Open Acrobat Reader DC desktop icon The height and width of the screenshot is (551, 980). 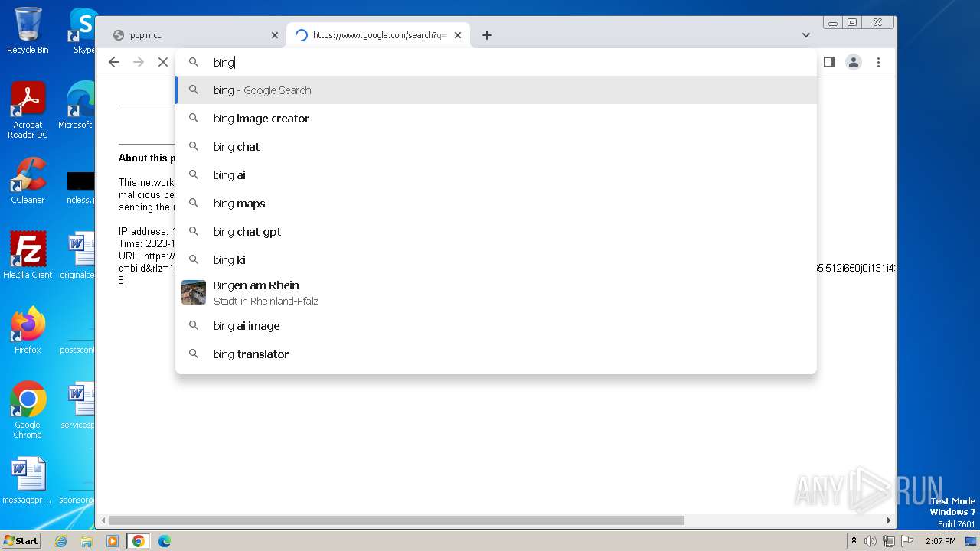[28, 111]
